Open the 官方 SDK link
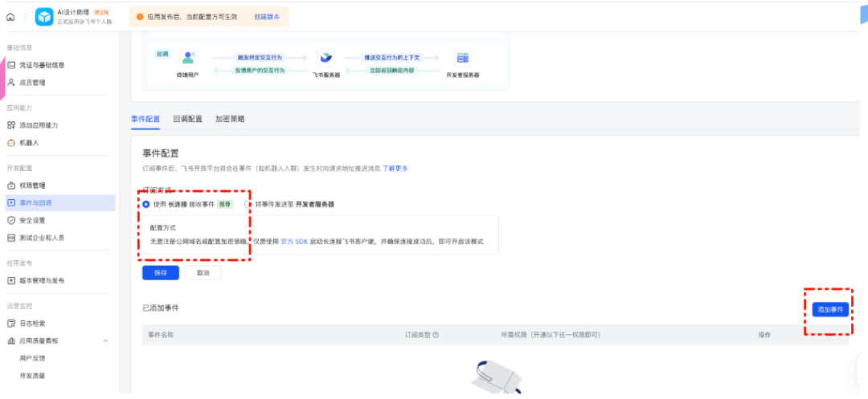 point(294,242)
